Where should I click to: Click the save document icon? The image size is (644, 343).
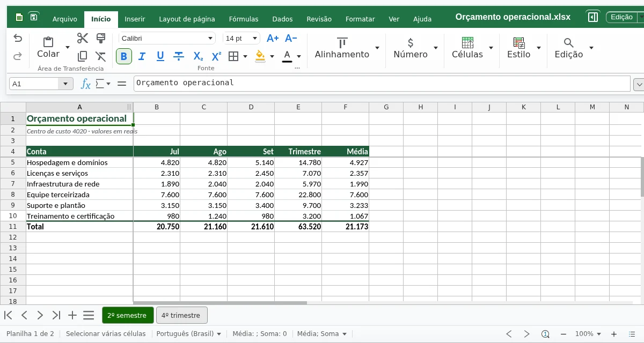[x=34, y=18]
